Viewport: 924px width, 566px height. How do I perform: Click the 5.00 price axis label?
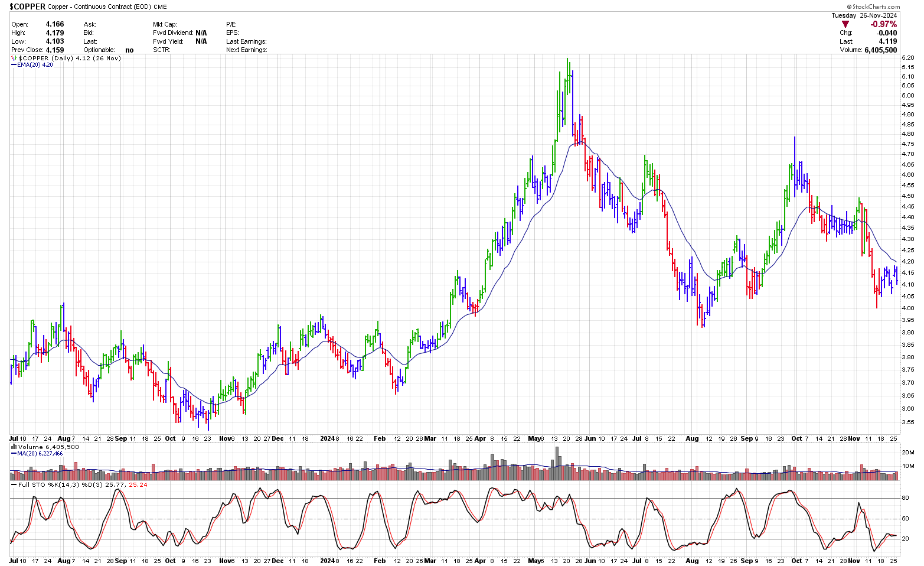(908, 95)
